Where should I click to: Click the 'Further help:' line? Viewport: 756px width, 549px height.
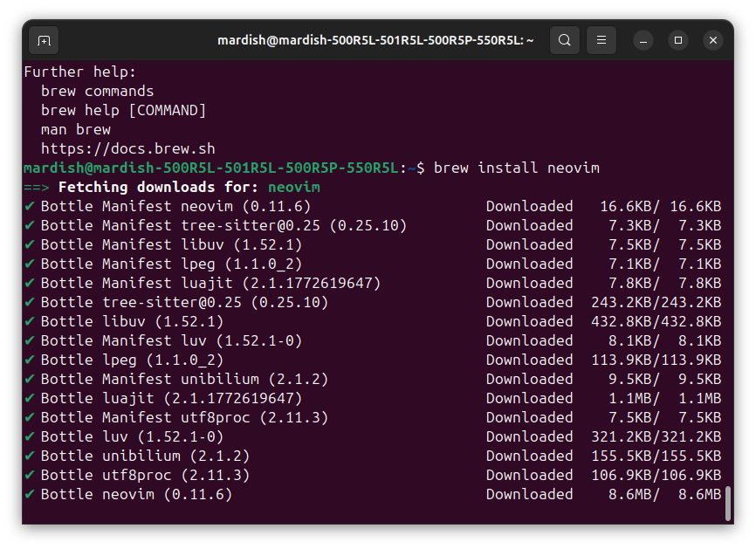[80, 72]
